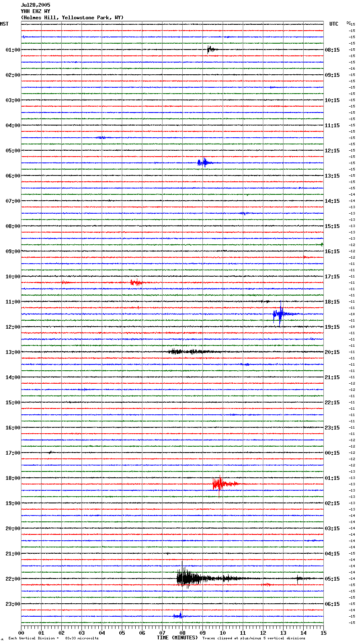Viewport: 357px width, 644px height.
Task: Select the '15:15' UTC time label
Action: pyautogui.click(x=332, y=226)
